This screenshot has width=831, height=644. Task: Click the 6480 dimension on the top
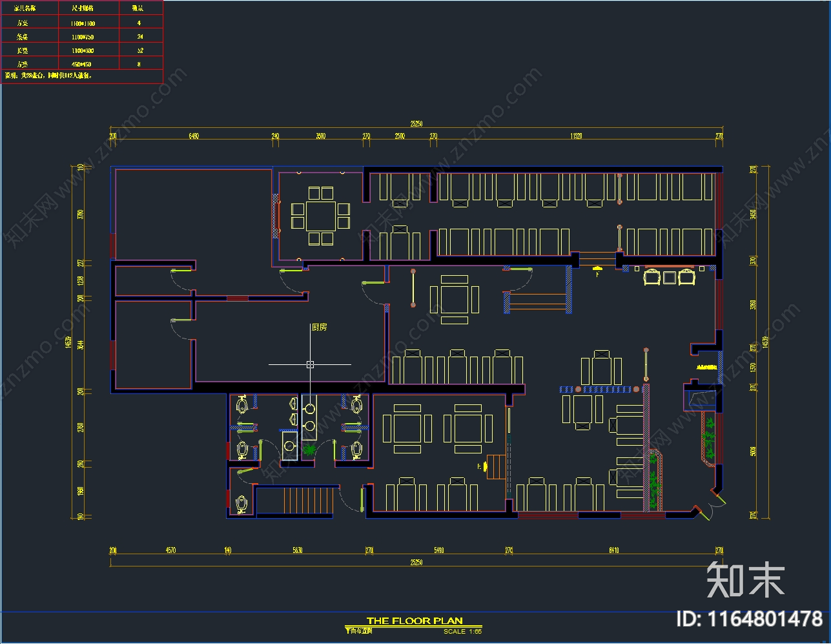pyautogui.click(x=193, y=136)
